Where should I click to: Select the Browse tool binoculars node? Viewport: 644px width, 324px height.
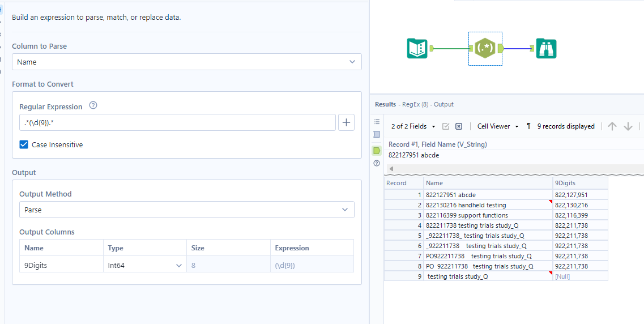[546, 49]
